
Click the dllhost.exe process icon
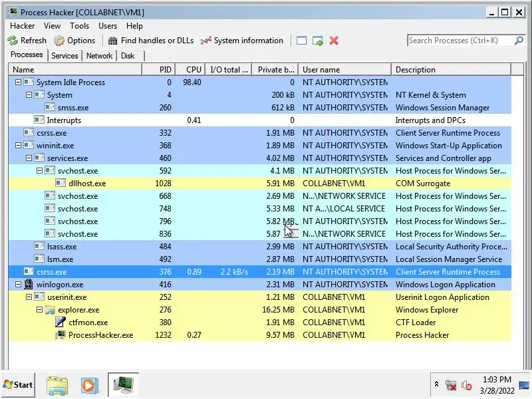pos(61,184)
